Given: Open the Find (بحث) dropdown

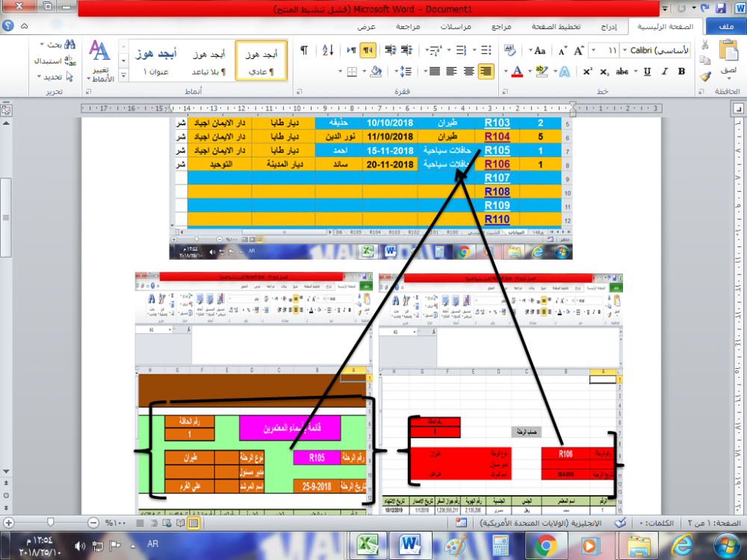Looking at the screenshot, I should (56, 45).
